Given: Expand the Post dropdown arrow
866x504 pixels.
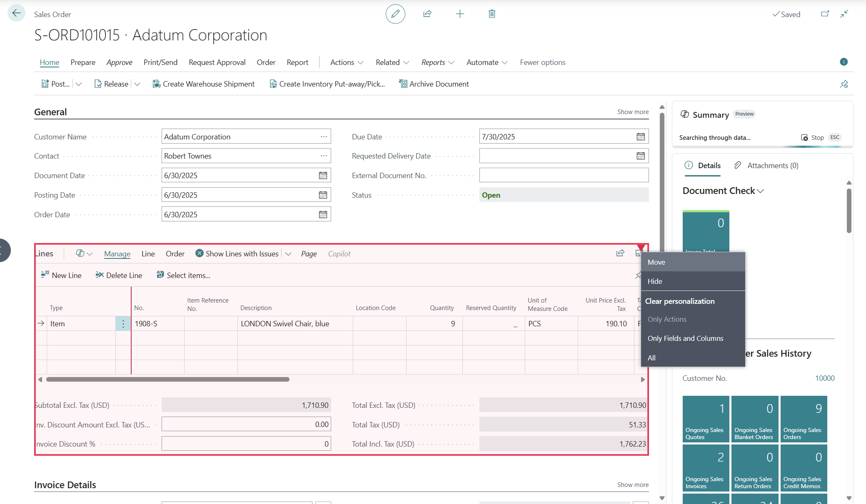Looking at the screenshot, I should coord(79,84).
